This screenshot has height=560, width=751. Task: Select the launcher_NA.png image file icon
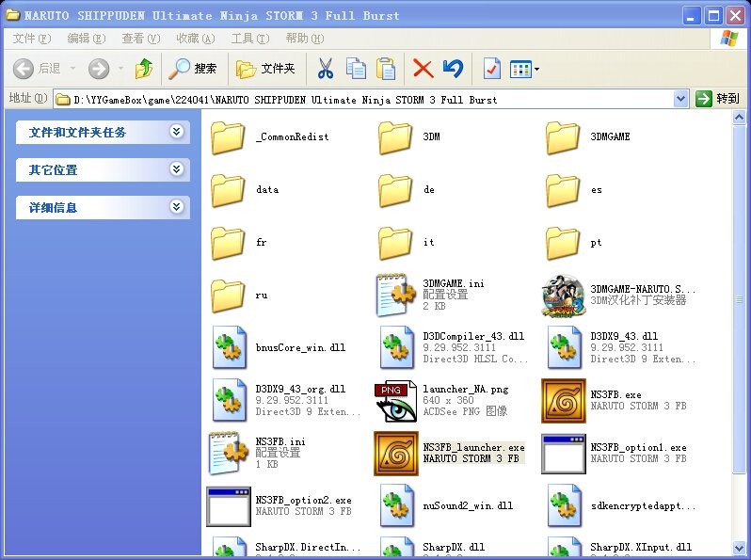click(396, 401)
